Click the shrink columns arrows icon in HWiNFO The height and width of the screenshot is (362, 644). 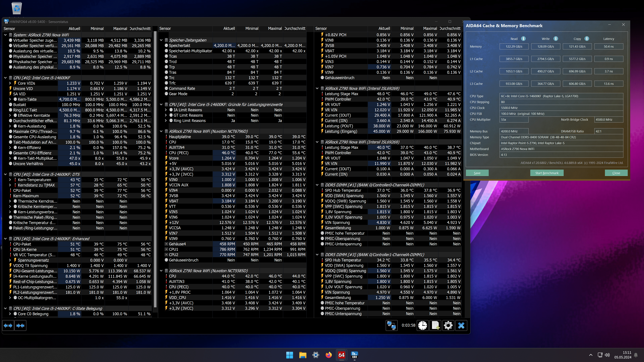pyautogui.click(x=20, y=325)
